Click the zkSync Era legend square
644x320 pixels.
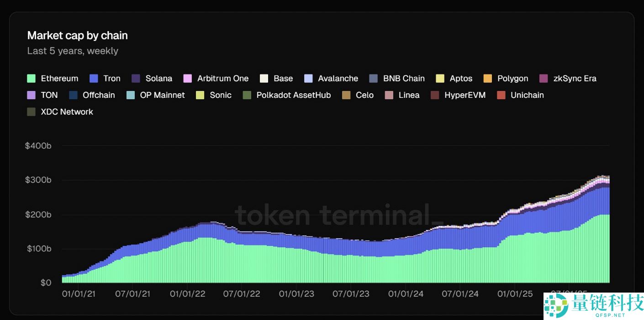[544, 79]
